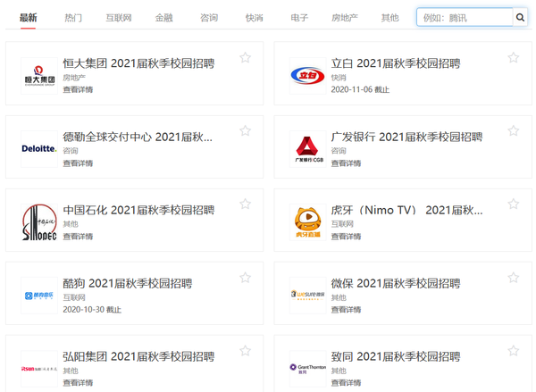Open the 咨询 tab
This screenshot has height=392, width=536.
pyautogui.click(x=209, y=18)
